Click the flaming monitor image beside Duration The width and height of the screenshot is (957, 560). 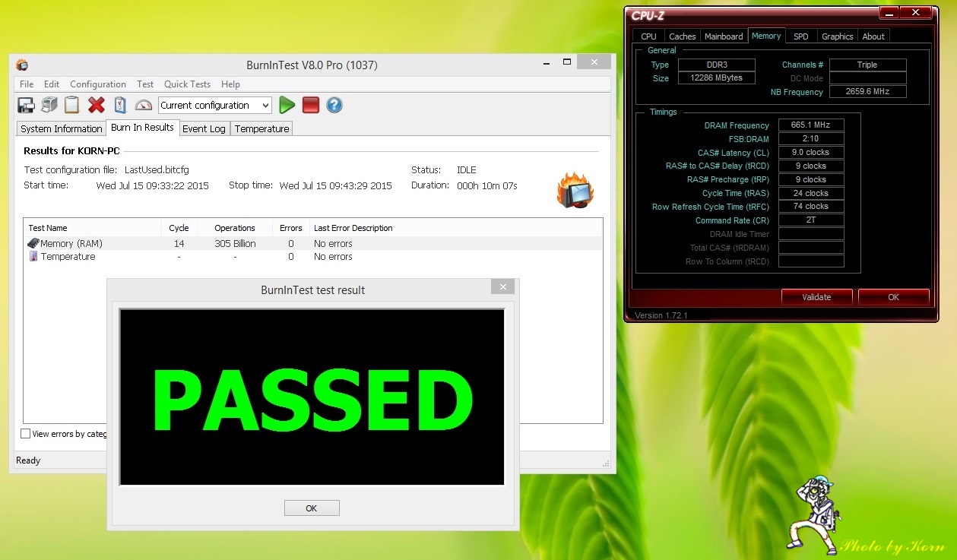click(x=575, y=190)
